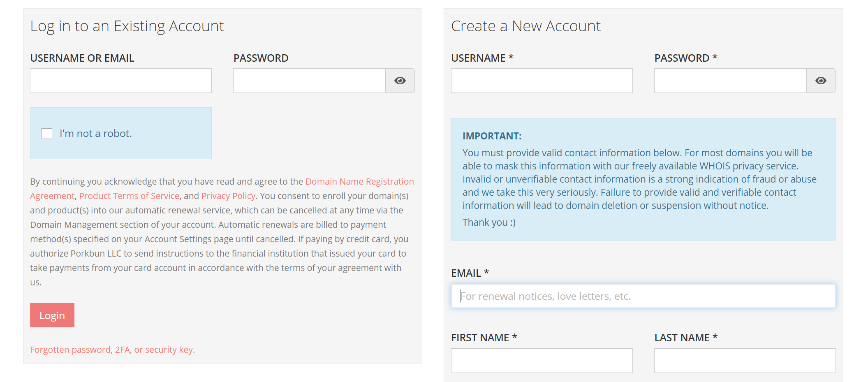
Task: Click the EMAIL field label
Action: (x=466, y=273)
